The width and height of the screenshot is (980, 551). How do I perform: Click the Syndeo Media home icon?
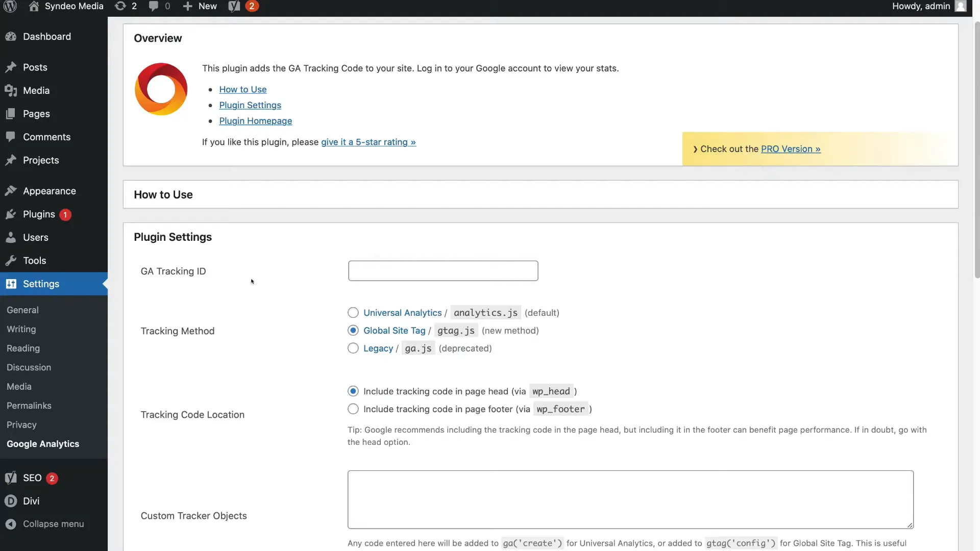point(34,6)
